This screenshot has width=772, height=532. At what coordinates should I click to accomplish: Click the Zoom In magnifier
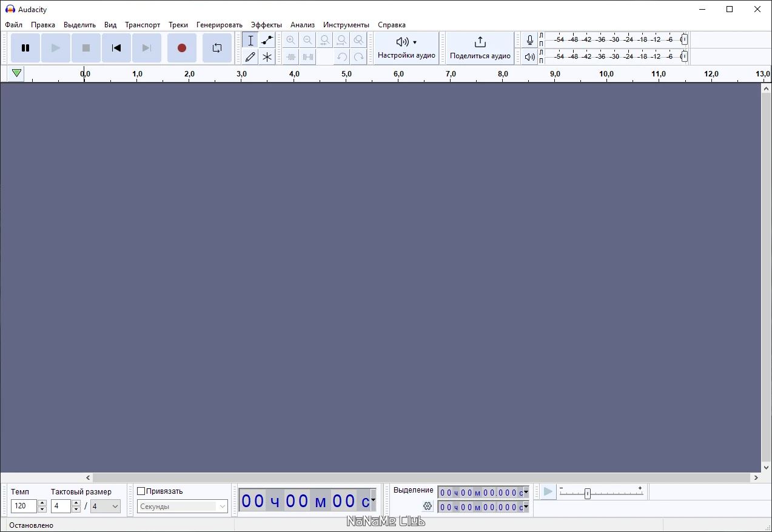click(290, 41)
